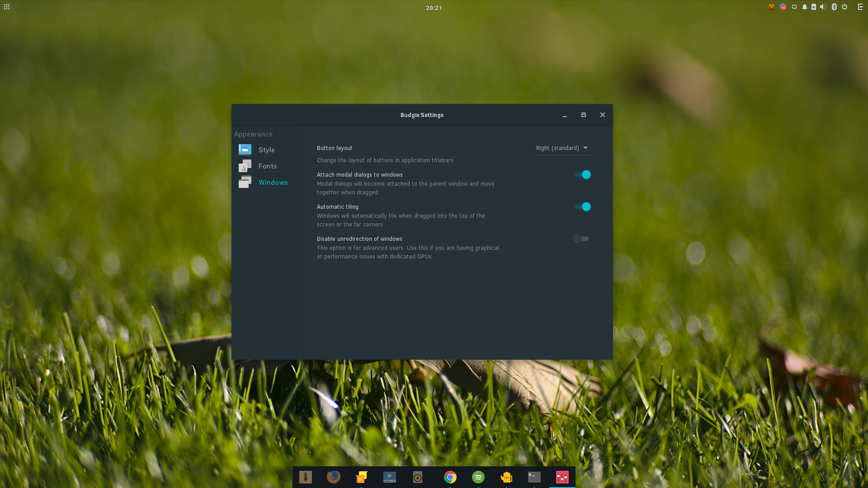
Task: Click the Budgie Settings dock icon
Action: [562, 477]
